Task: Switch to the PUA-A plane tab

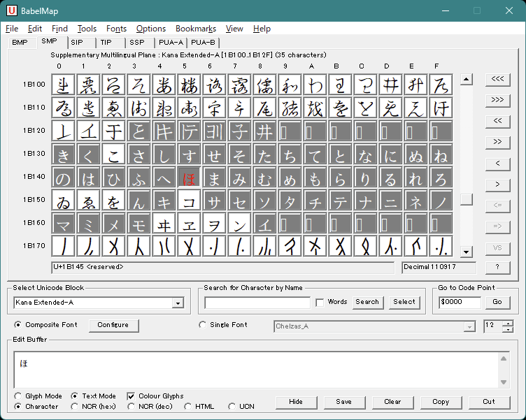Action: click(x=171, y=43)
